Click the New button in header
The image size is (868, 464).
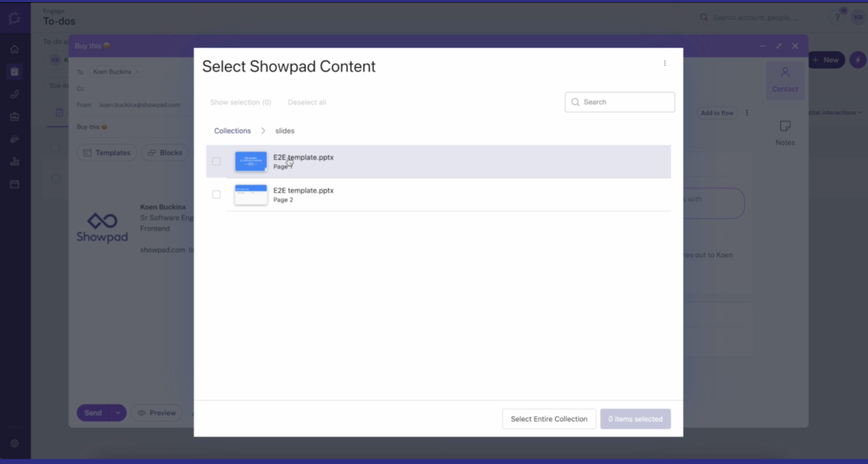coord(826,60)
